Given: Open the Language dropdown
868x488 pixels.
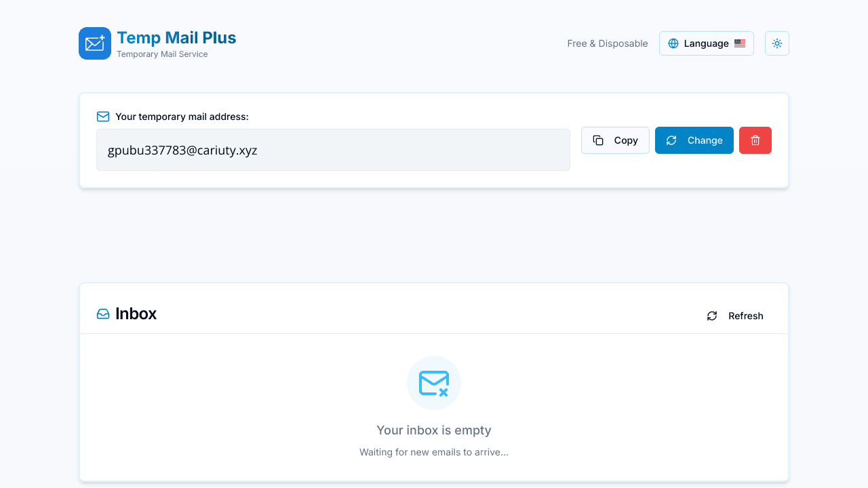Looking at the screenshot, I should click(706, 43).
